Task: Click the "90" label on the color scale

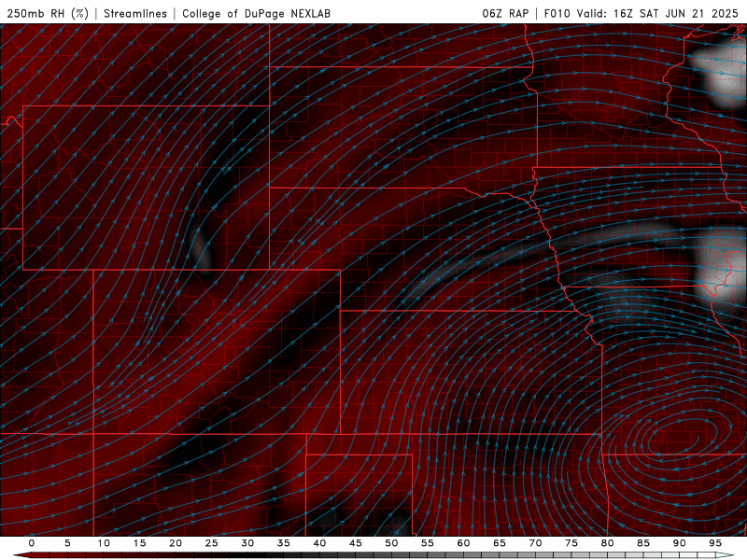Action: (680, 543)
